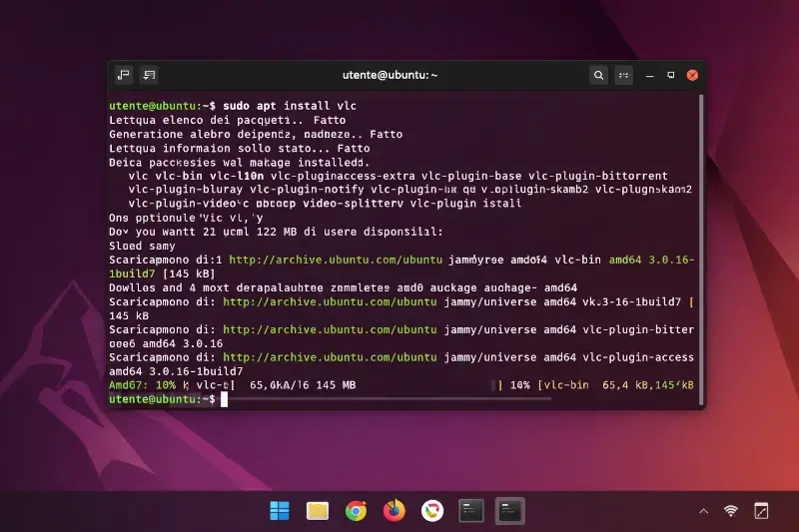Open the archive link for vlc-plugin-bitter
Viewport: 799px width, 532px height.
coord(330,330)
